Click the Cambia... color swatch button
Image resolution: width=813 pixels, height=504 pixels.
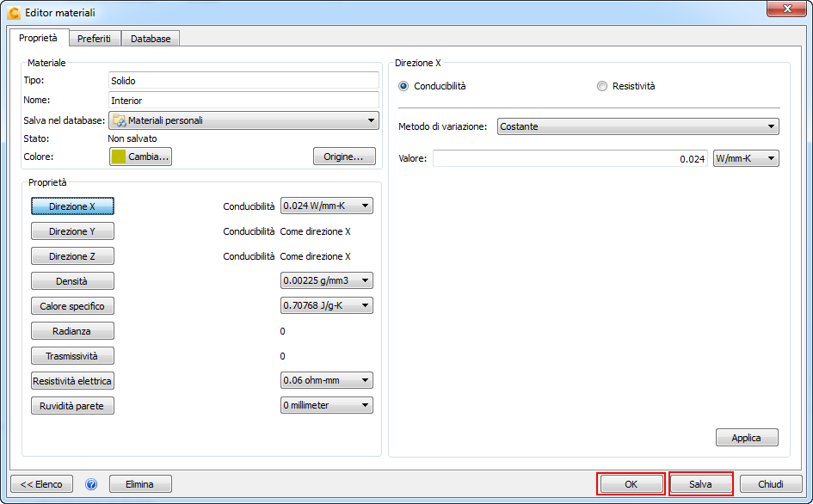(140, 157)
